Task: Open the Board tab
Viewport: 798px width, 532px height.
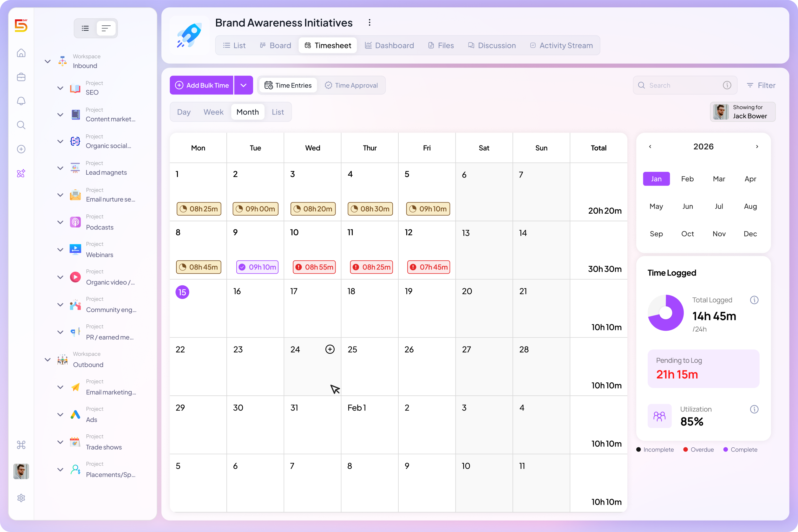Action: tap(275, 45)
